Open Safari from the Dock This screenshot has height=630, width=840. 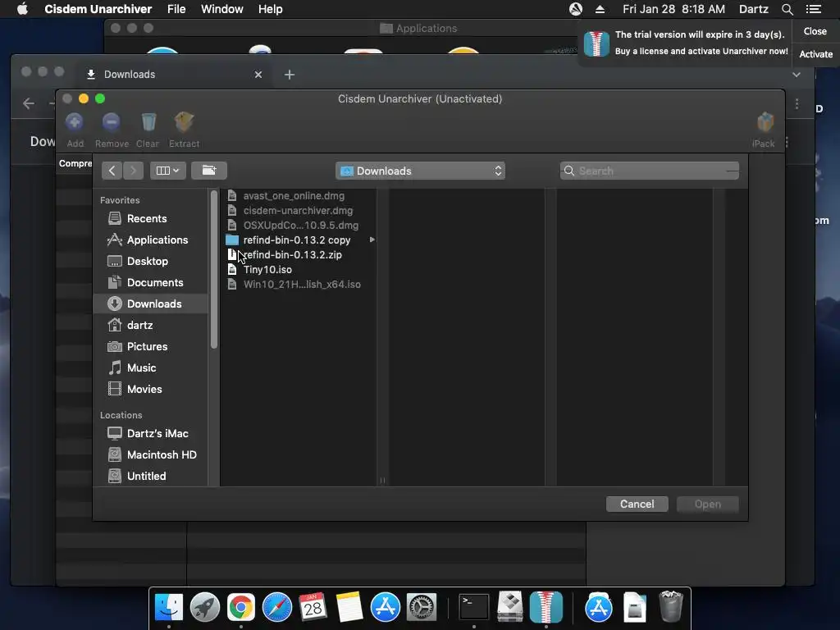[x=277, y=607]
